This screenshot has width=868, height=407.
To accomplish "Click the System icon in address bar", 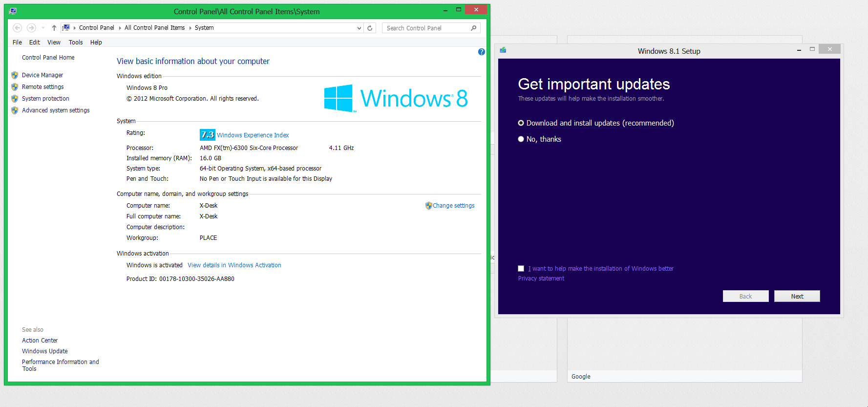I will tap(66, 28).
